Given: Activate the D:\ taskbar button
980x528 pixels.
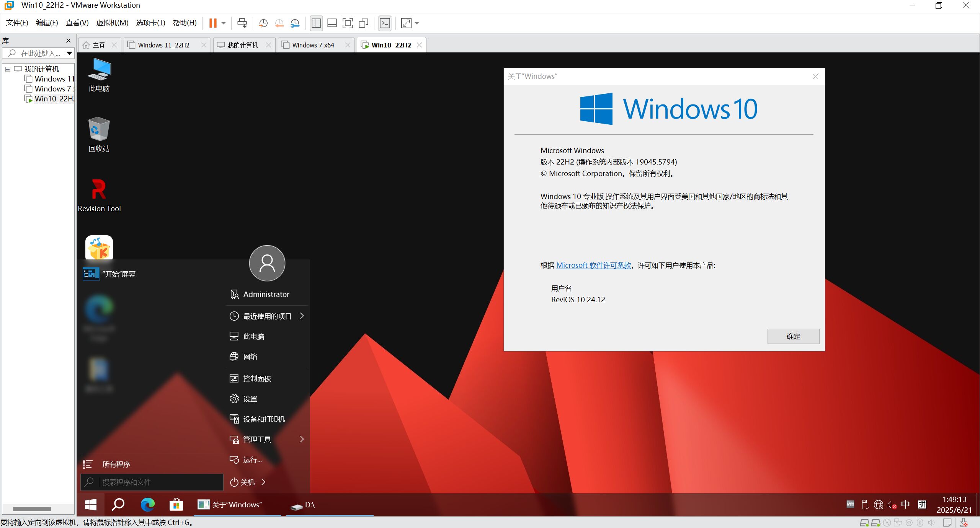Looking at the screenshot, I should (329, 505).
